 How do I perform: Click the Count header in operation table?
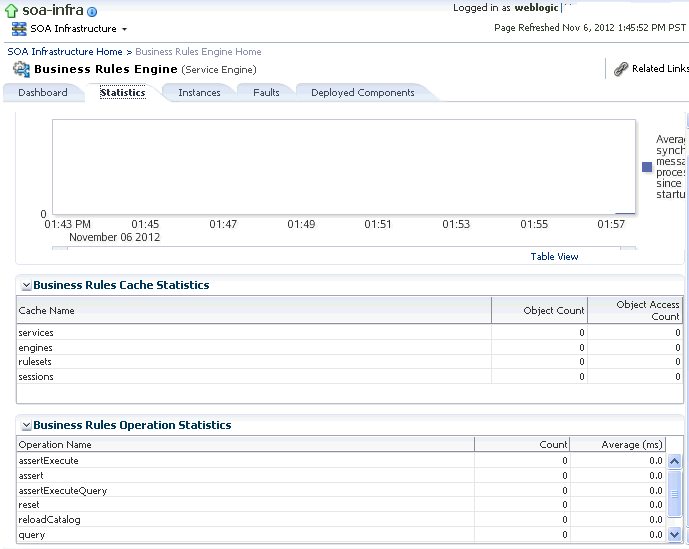(522, 445)
